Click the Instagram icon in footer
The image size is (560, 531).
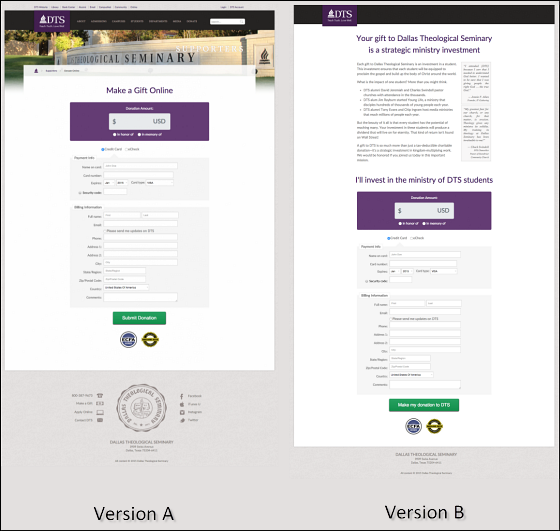182,412
